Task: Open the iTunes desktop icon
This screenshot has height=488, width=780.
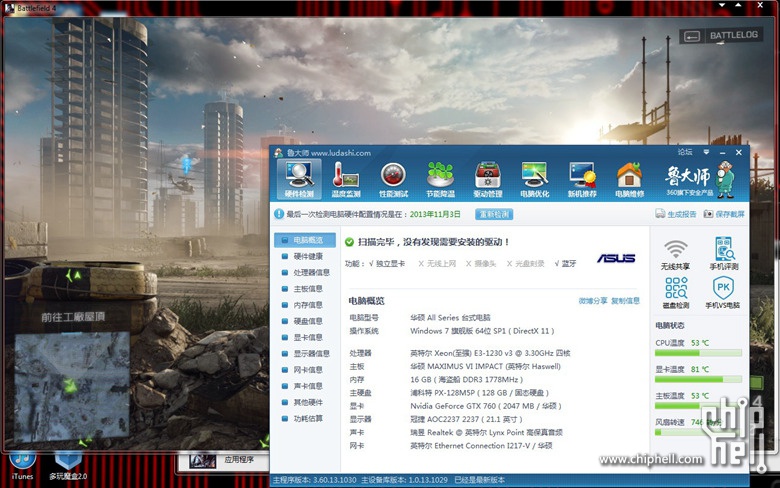Action: (x=22, y=466)
